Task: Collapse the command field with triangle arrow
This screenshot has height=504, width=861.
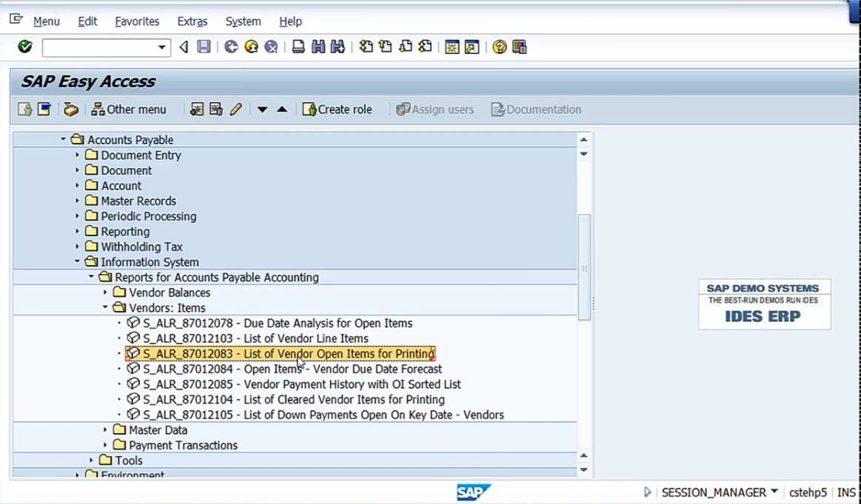Action: 184,47
